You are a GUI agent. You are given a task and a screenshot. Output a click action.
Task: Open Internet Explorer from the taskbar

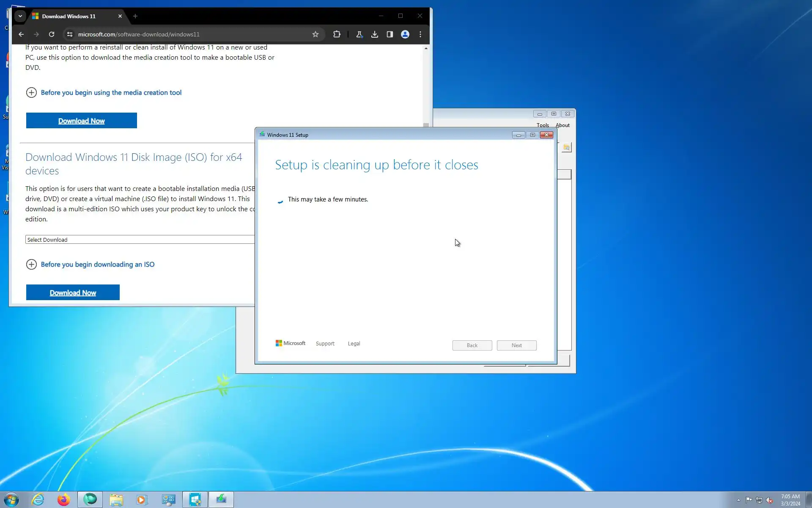click(38, 500)
